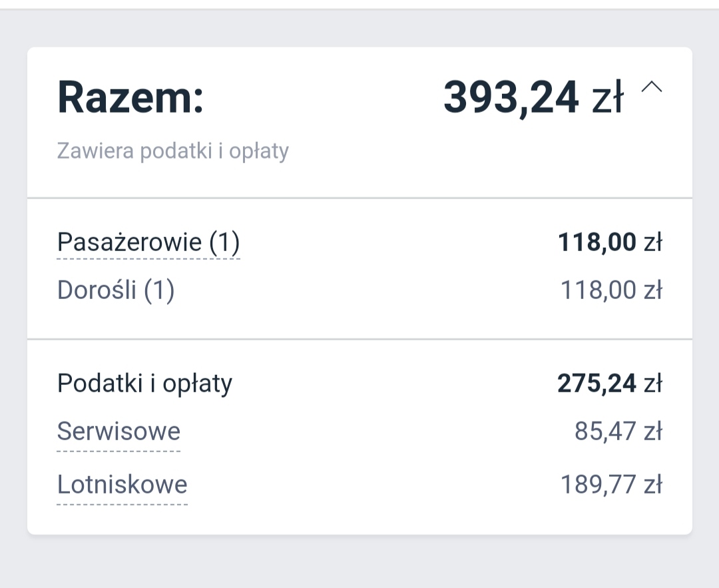Viewport: 719px width, 588px height.
Task: Click the Zawiera podatki i opłaty note
Action: tap(173, 151)
